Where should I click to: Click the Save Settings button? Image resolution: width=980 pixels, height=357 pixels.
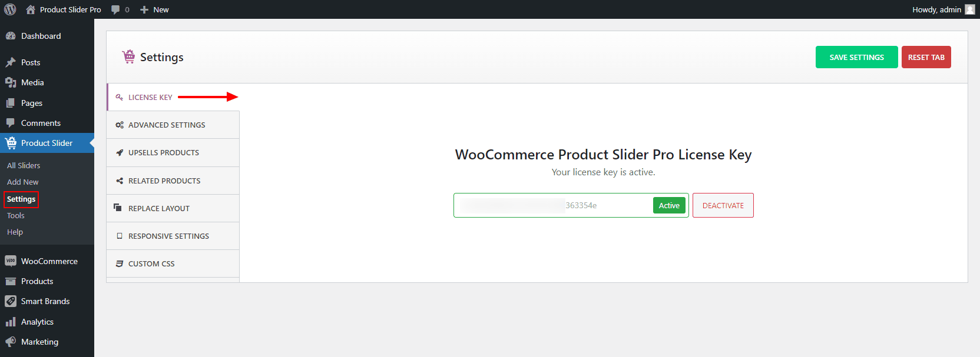coord(856,57)
